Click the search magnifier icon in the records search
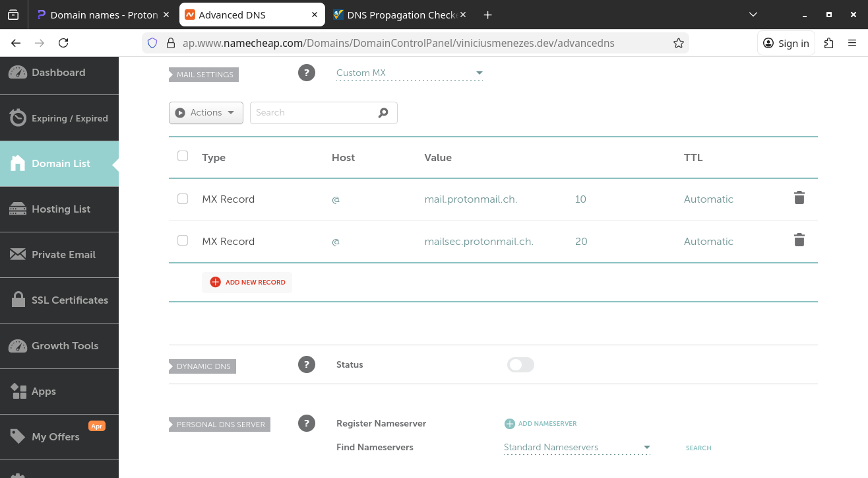The width and height of the screenshot is (868, 478). (383, 113)
